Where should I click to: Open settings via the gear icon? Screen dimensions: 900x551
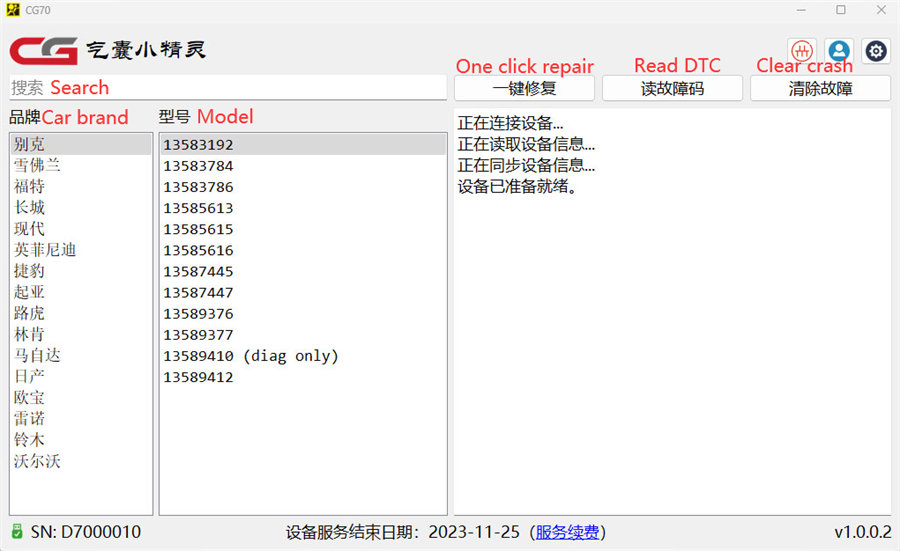(876, 50)
